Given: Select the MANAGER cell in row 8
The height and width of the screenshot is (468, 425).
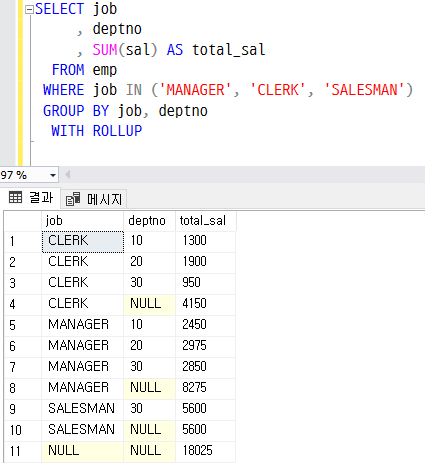Looking at the screenshot, I should point(82,388).
